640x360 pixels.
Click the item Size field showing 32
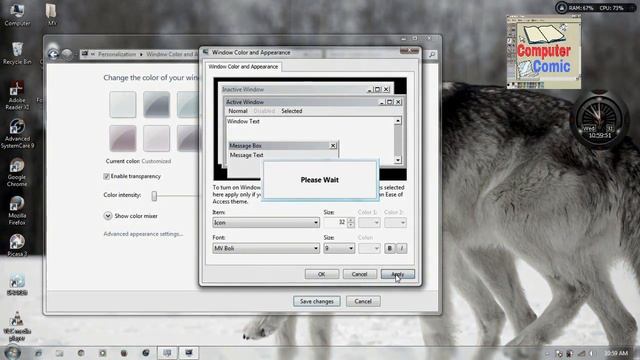(x=335, y=222)
